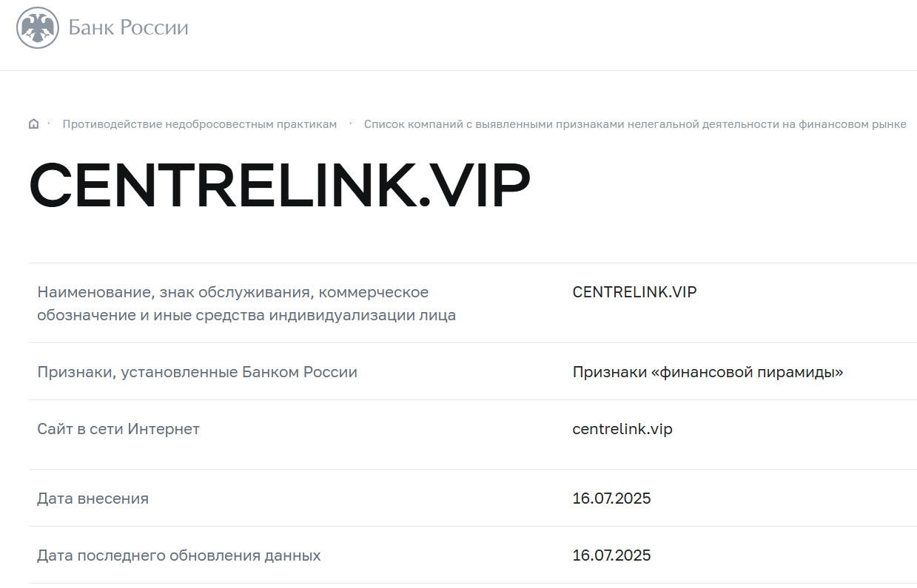Click the chevron right after the home icon
917x588 pixels.
click(49, 123)
